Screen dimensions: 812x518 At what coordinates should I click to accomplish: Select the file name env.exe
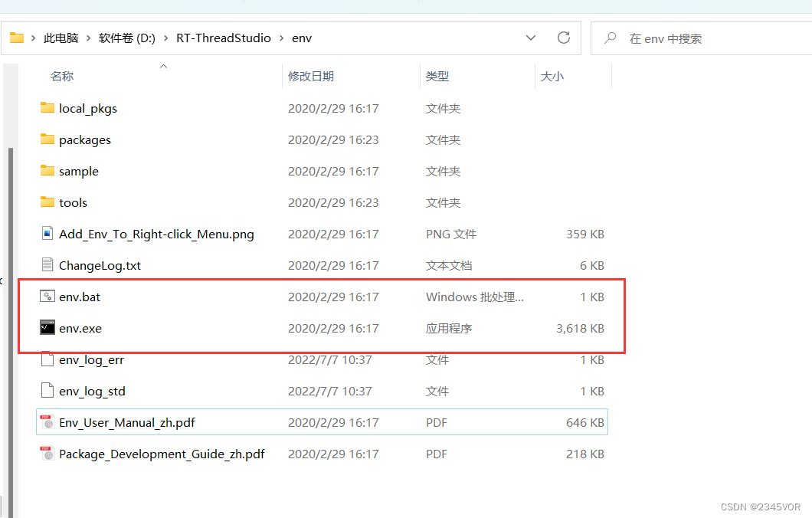80,329
